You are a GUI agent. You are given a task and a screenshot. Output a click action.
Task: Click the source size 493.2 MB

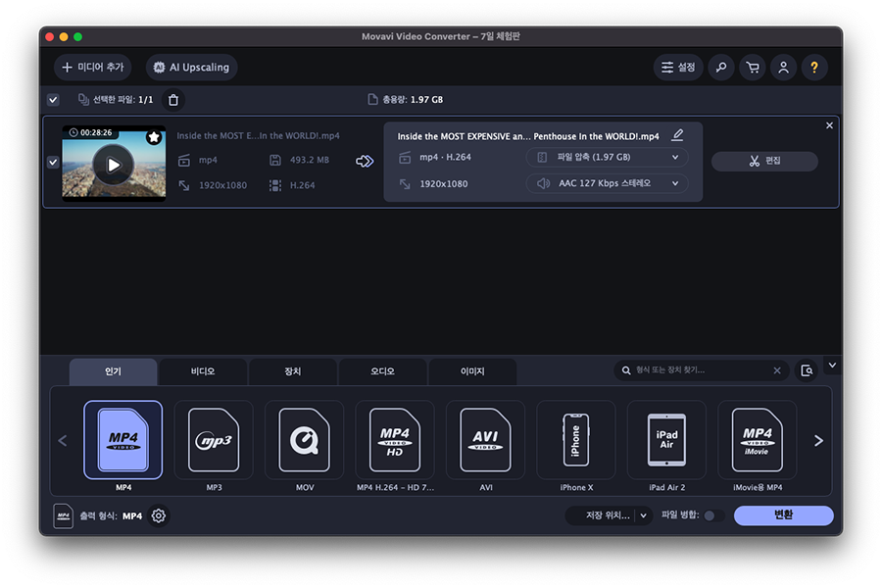tap(310, 161)
